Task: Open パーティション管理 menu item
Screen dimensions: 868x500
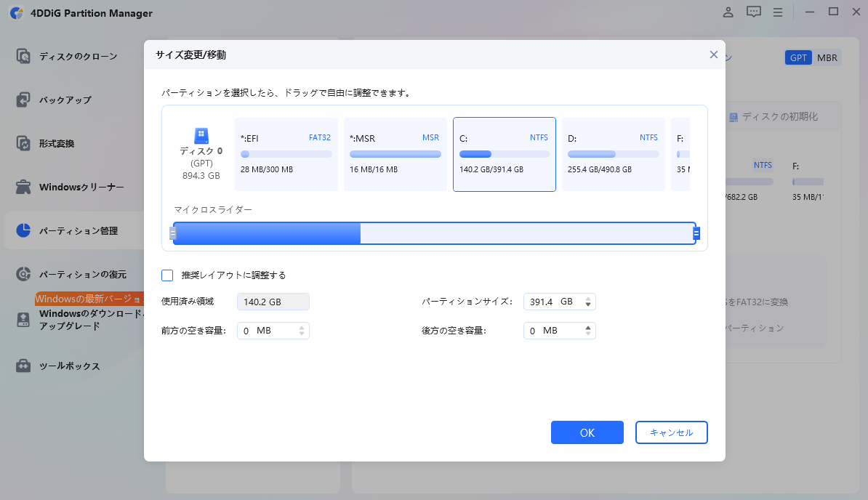Action: point(78,231)
